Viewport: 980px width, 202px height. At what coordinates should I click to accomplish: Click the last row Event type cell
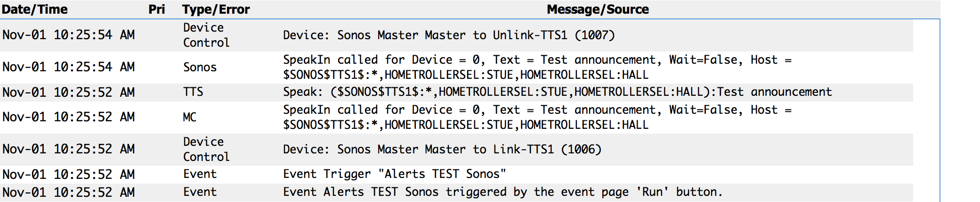point(200,192)
